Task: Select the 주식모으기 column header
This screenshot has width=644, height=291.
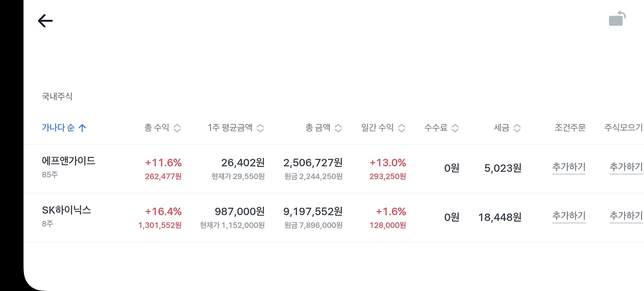Action: (x=624, y=128)
